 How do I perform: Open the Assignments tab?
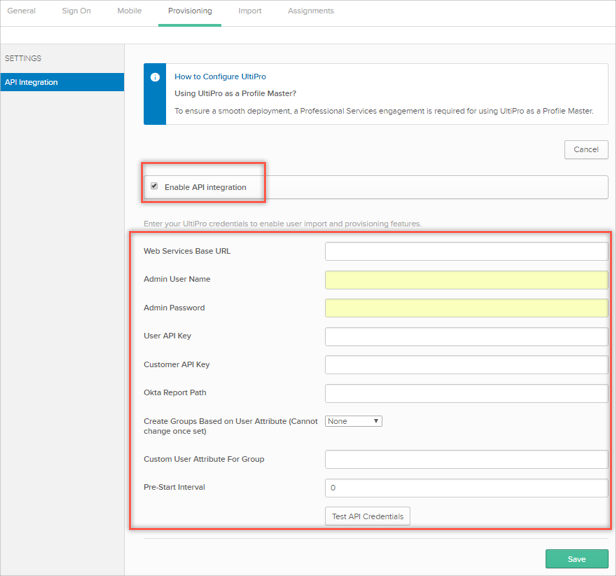coord(310,11)
